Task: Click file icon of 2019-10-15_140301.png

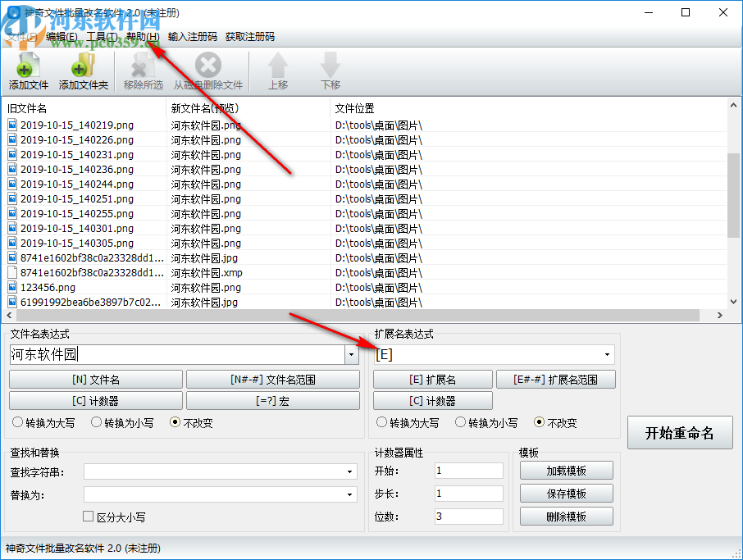Action: pos(12,228)
